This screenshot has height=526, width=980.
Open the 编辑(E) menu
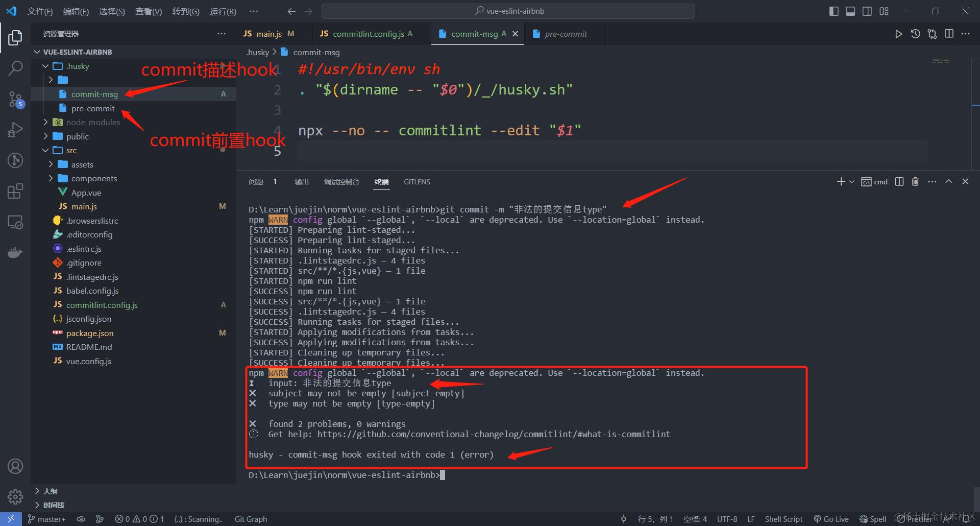76,11
